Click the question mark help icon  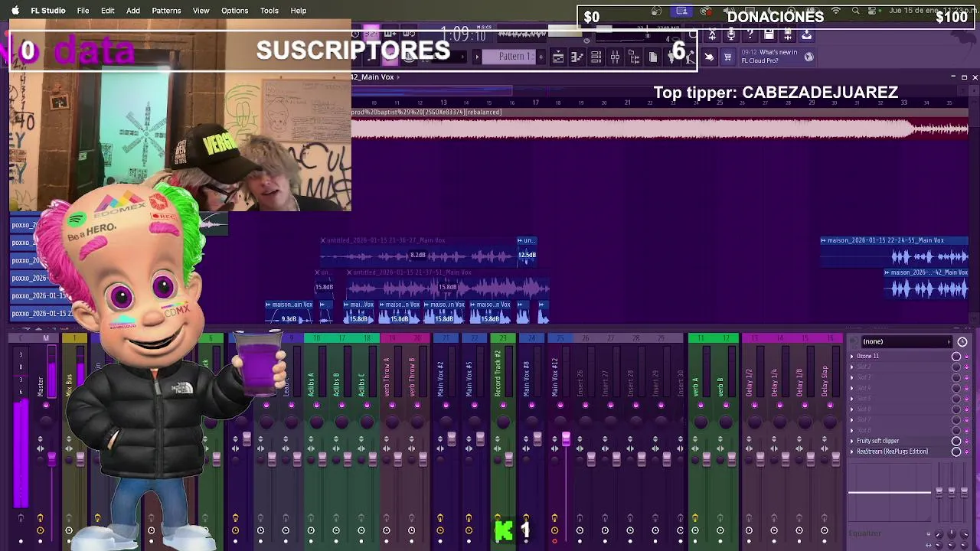[x=750, y=34]
